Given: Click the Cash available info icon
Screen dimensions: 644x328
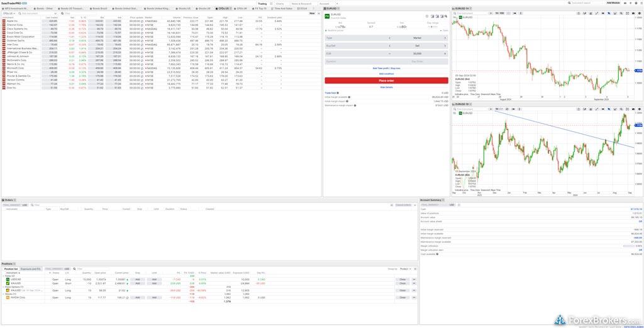Looking at the screenshot, I should click(437, 254).
